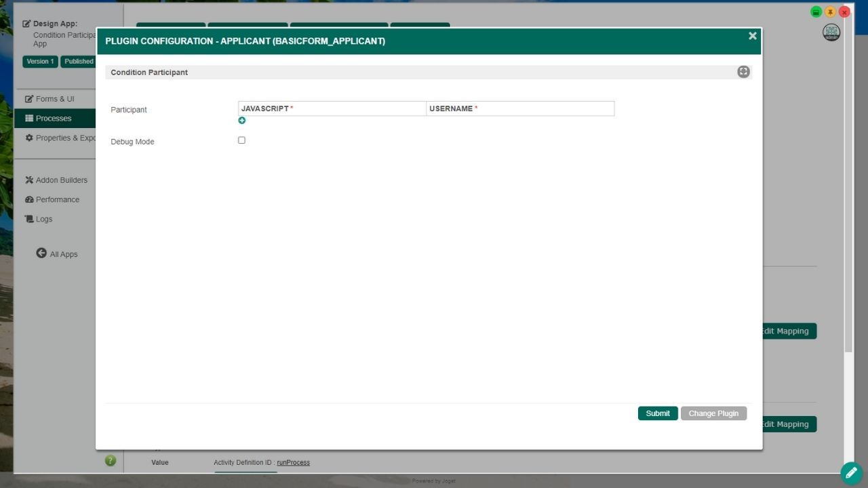
Task: Click the orange pin button at top right
Action: pos(830,12)
